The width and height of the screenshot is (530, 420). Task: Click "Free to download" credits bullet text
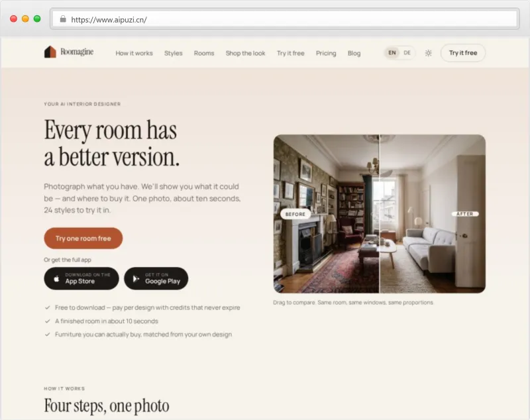[x=147, y=307]
